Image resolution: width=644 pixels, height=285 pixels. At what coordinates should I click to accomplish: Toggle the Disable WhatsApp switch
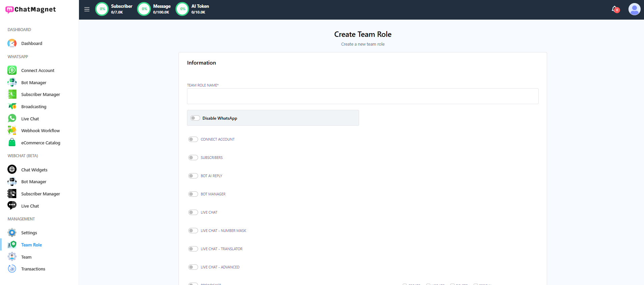[195, 118]
